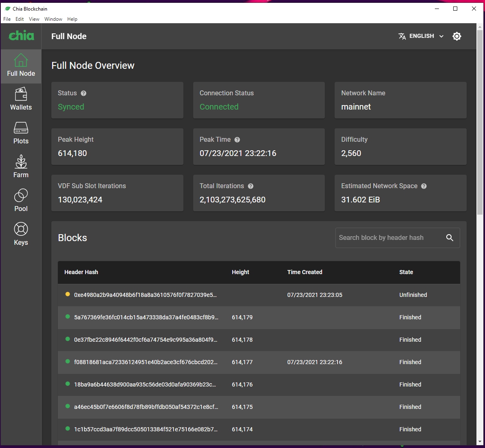Viewport: 485px width, 448px height.
Task: Click the Synced status value
Action: pos(71,107)
